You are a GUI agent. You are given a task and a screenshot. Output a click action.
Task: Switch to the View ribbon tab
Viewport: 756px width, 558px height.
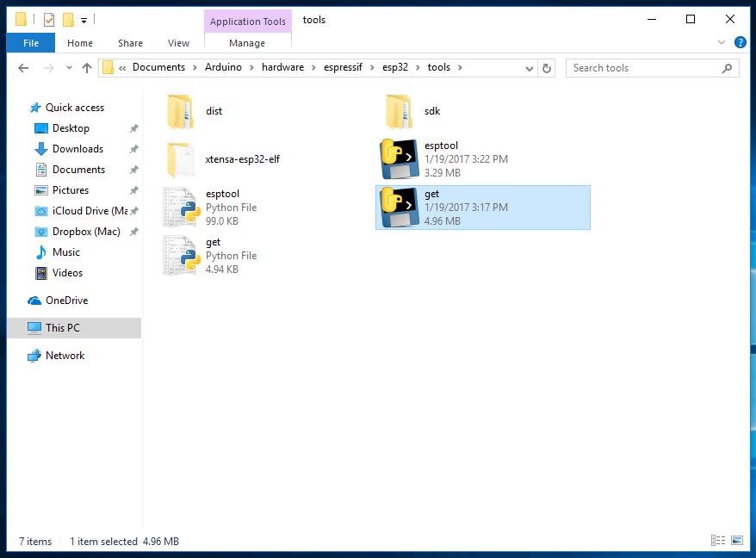178,42
